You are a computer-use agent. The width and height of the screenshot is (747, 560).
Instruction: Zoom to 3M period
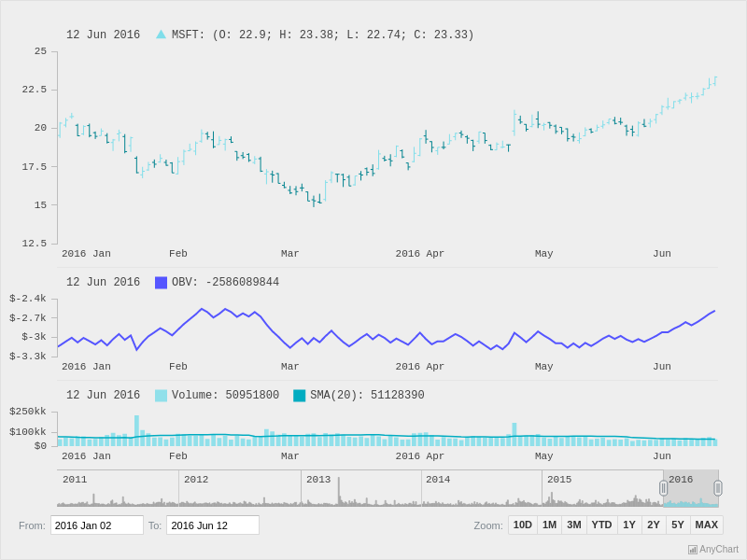[x=574, y=525]
